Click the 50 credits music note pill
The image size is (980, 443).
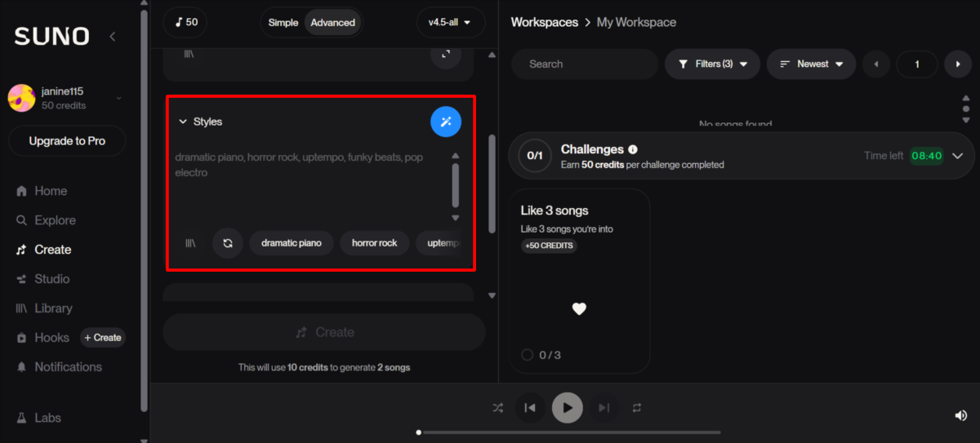coord(185,22)
